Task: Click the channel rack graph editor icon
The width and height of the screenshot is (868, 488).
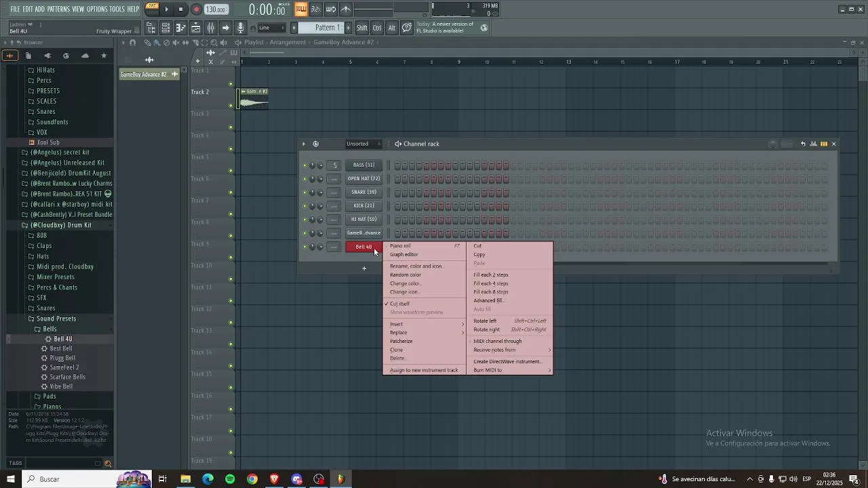Action: [x=813, y=144]
